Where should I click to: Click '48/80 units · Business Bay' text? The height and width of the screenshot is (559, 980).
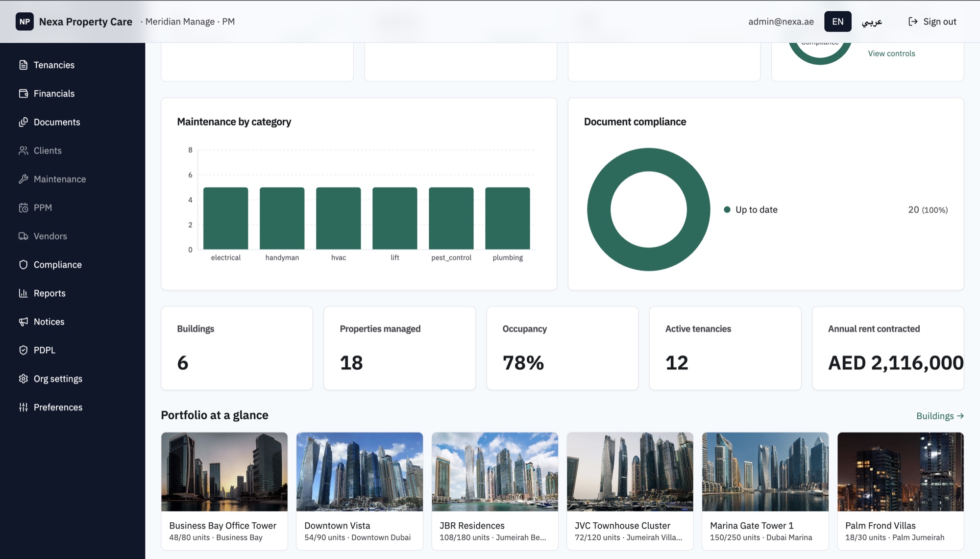coord(216,537)
